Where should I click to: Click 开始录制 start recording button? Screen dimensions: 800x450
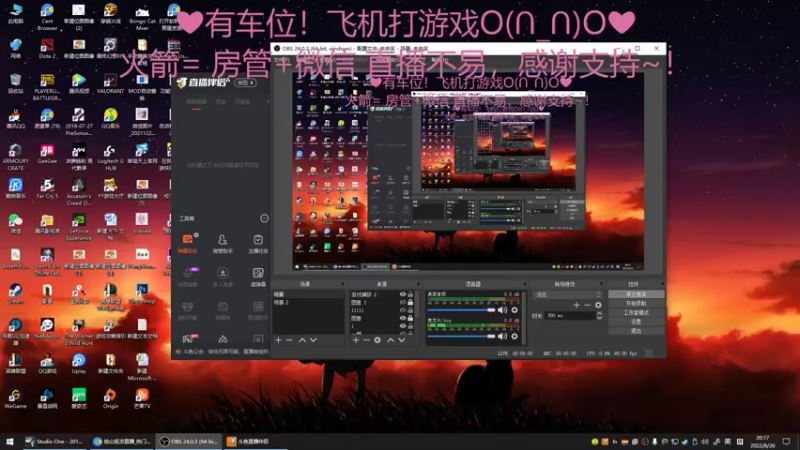click(x=636, y=304)
